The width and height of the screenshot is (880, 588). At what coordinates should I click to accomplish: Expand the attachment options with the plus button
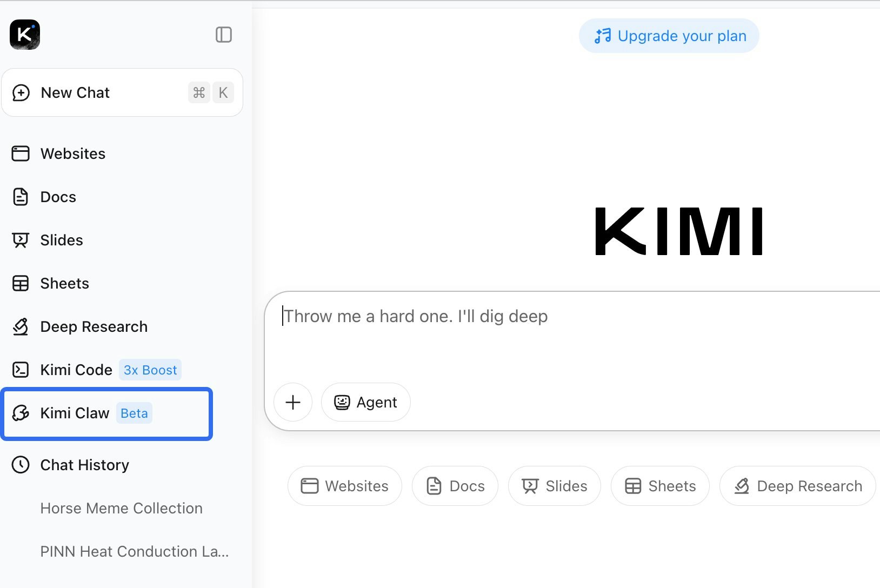292,402
